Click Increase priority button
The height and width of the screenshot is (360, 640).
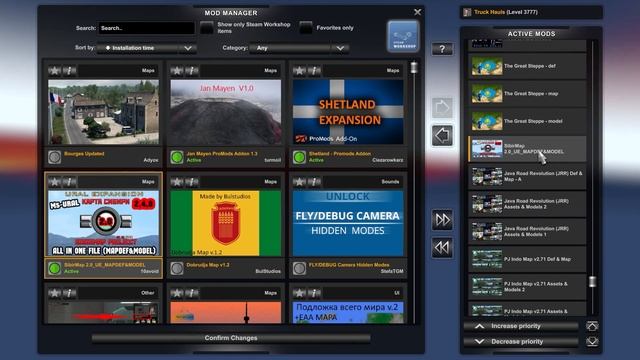[521, 326]
